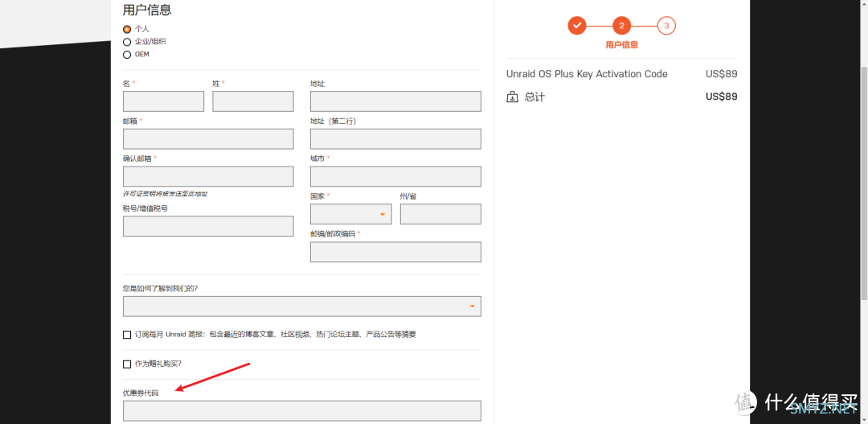Open the 国家 country dropdown

(351, 214)
